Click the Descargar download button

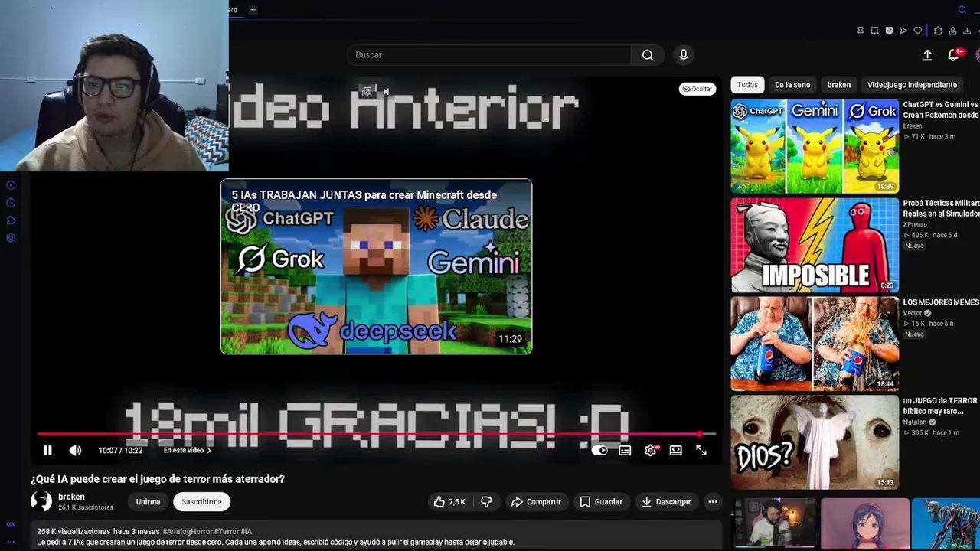pyautogui.click(x=666, y=502)
